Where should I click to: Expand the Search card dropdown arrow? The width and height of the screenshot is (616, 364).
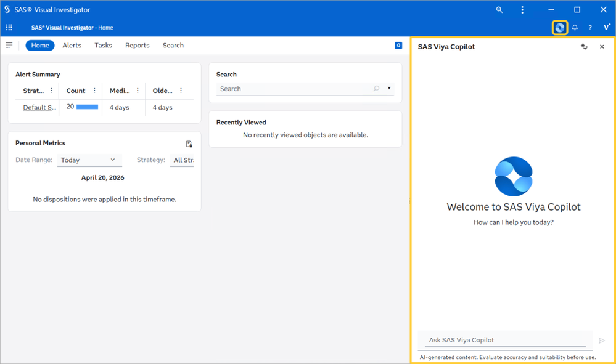coord(389,88)
